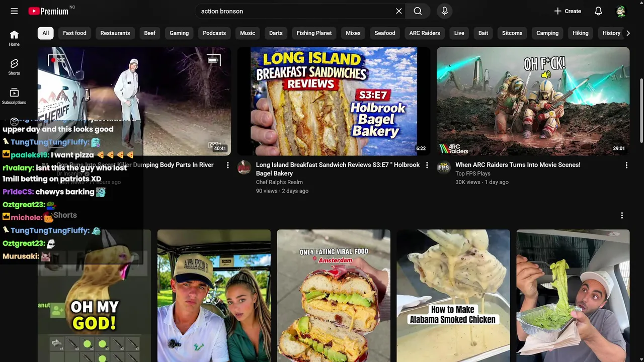Open the sheriff night-road video thumbnail
This screenshot has width=644, height=362.
point(134,101)
